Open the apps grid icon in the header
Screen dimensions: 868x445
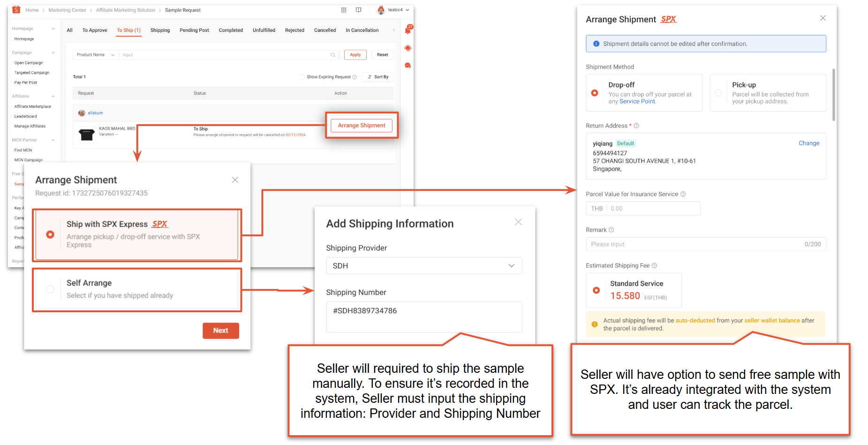343,10
